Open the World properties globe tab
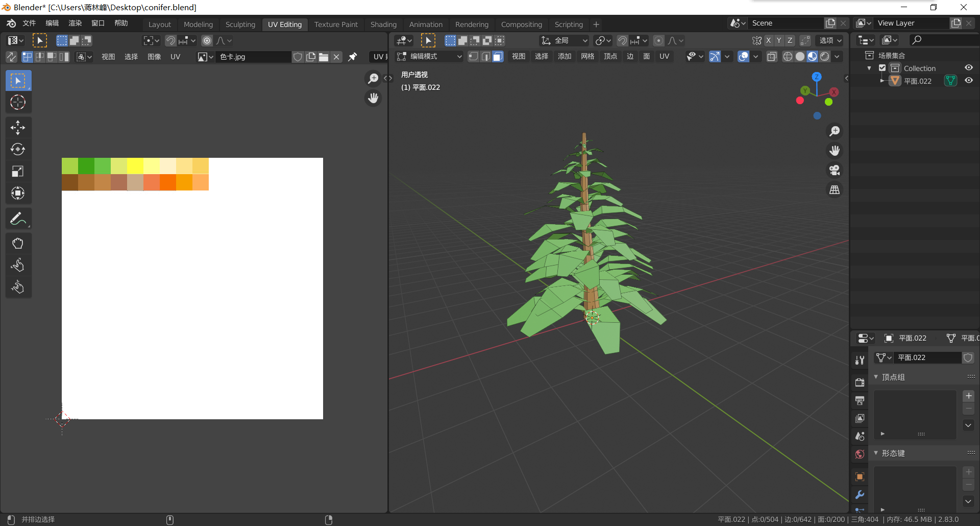The image size is (980, 526). 860,455
